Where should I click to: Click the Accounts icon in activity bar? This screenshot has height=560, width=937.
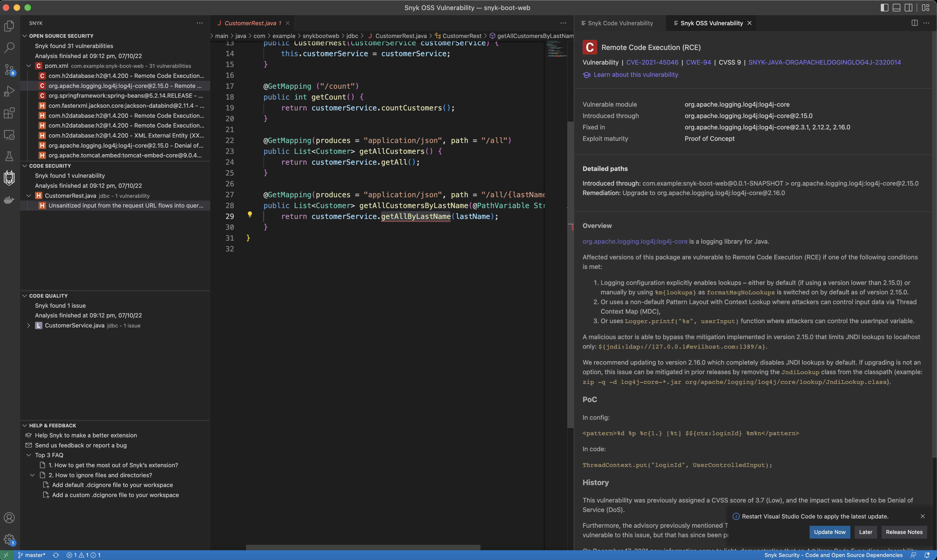pos(9,517)
